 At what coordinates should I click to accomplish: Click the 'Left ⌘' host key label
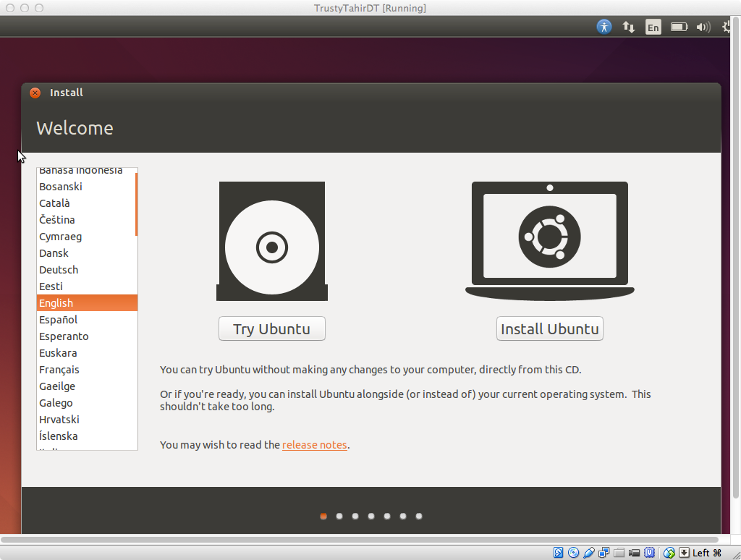707,553
